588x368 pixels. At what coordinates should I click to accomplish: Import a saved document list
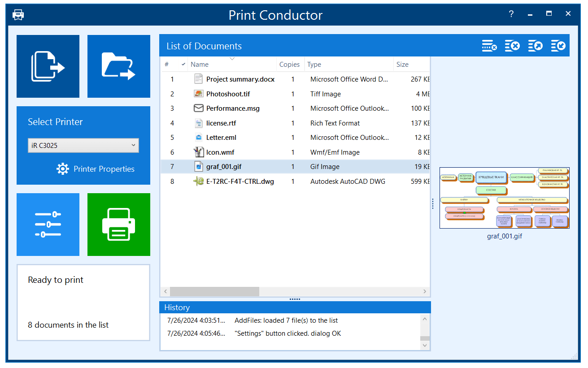558,46
